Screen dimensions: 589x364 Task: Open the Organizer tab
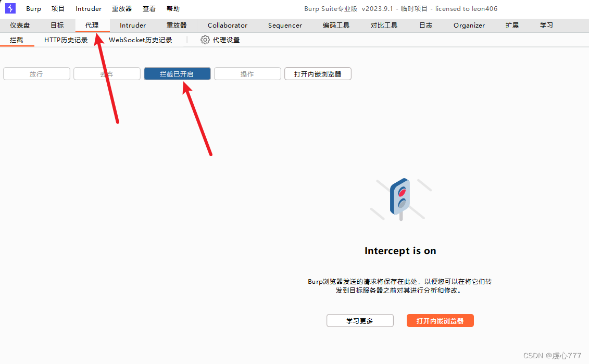click(x=468, y=25)
